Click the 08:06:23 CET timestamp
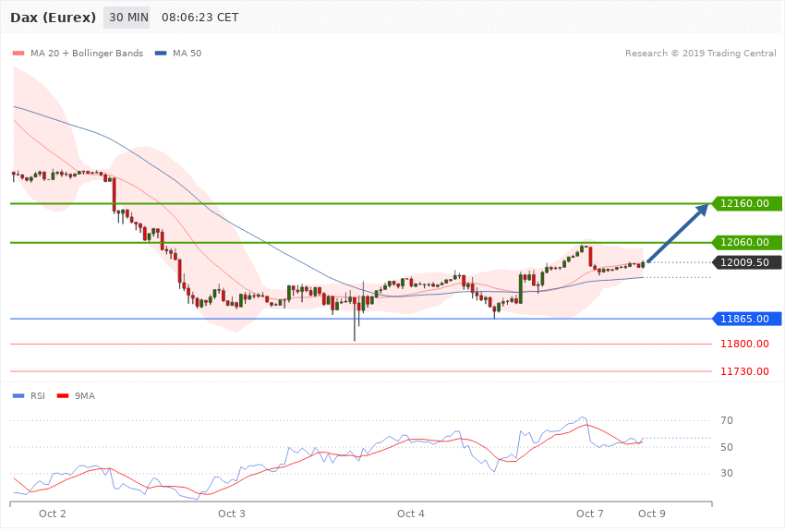Viewport: 785px width, 532px height. point(199,18)
